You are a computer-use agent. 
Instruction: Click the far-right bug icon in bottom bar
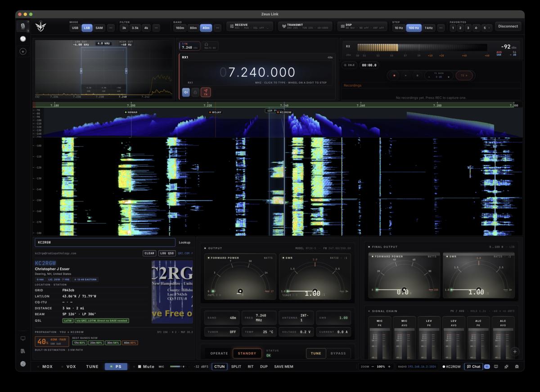(x=517, y=366)
